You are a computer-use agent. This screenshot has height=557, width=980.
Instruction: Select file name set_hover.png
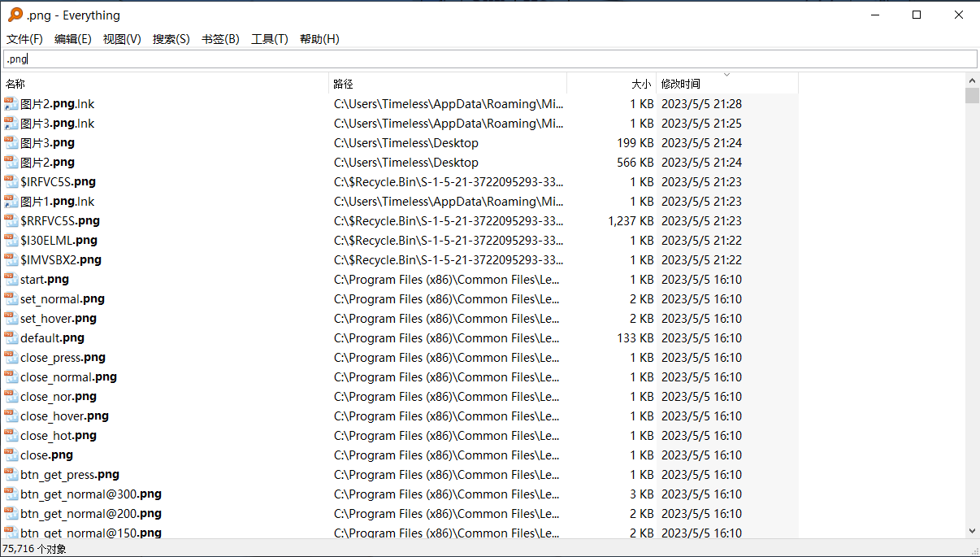pos(59,318)
